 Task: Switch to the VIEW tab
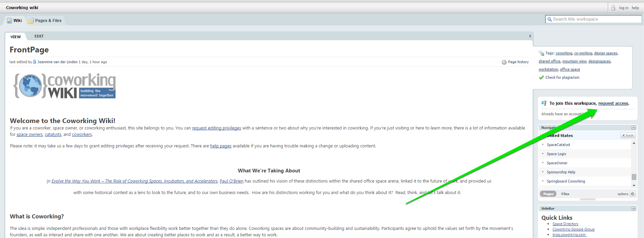tap(16, 37)
